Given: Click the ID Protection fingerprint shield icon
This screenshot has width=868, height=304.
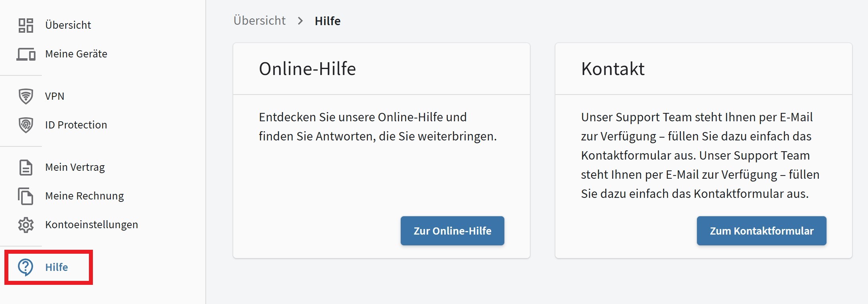Looking at the screenshot, I should coord(26,124).
